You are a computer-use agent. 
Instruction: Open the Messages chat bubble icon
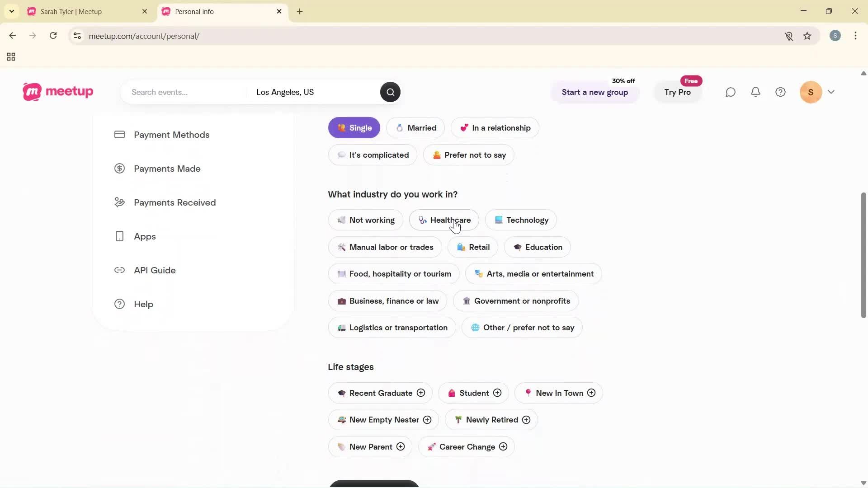[731, 92]
